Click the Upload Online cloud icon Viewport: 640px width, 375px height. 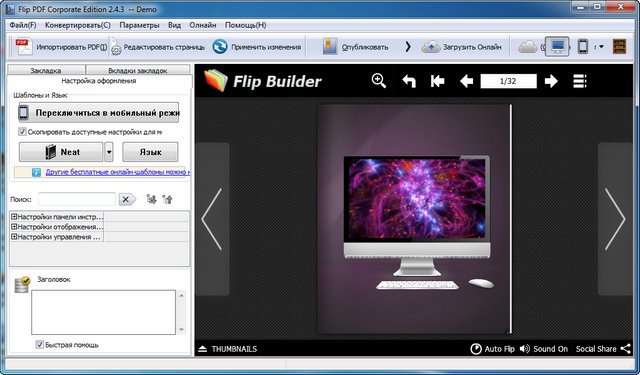[x=431, y=47]
